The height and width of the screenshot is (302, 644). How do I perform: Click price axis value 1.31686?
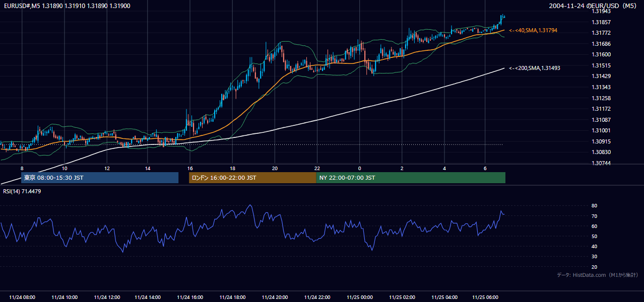[601, 44]
